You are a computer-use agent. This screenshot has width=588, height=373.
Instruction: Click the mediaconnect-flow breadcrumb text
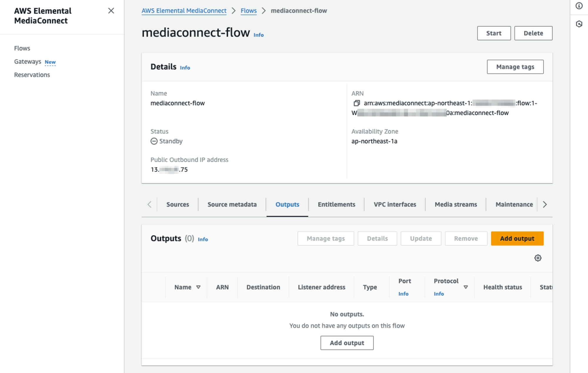click(299, 11)
